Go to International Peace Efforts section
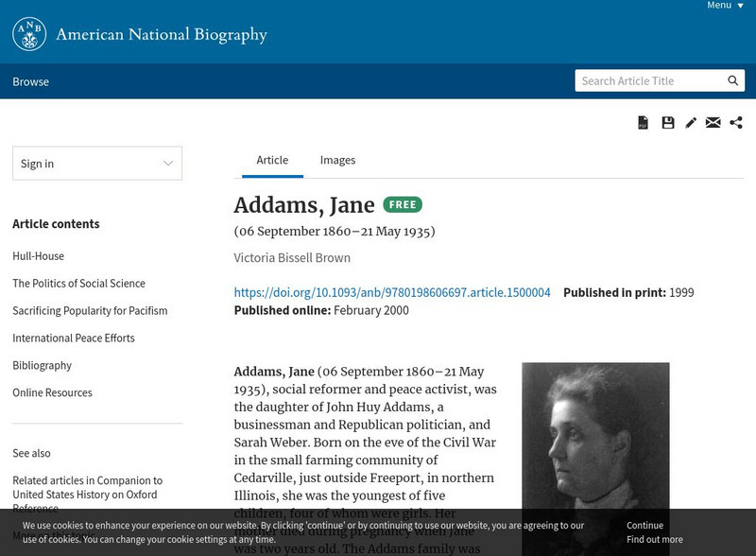756x556 pixels. (74, 339)
